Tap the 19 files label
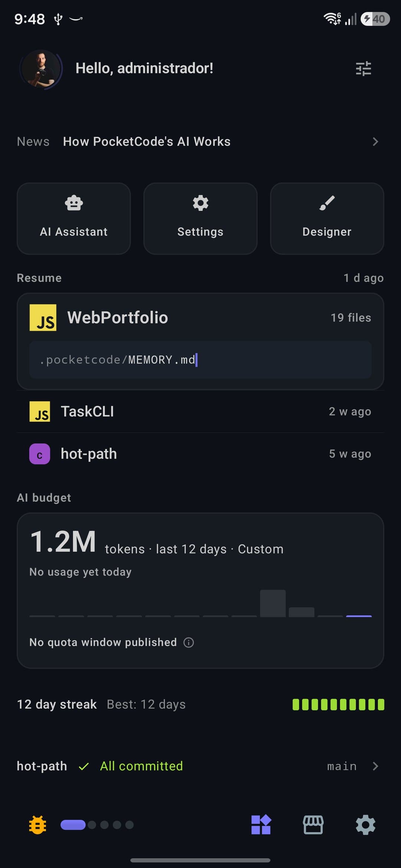This screenshot has height=868, width=401. tap(351, 318)
